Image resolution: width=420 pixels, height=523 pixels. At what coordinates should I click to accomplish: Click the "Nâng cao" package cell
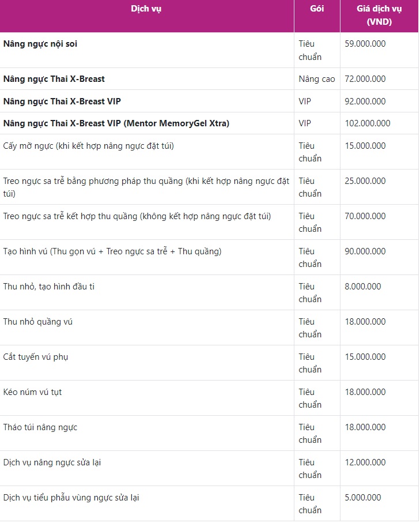(x=317, y=79)
